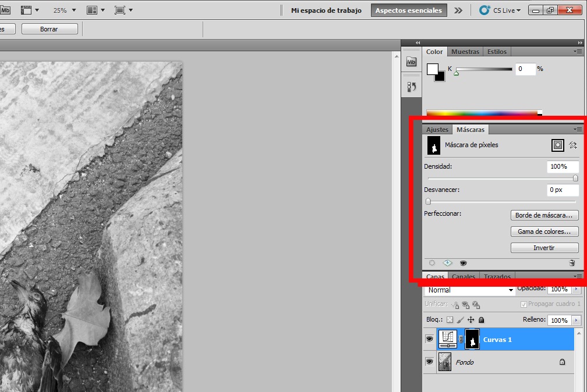Click the Desvanecer slider handle
The height and width of the screenshot is (392, 587).
pyautogui.click(x=428, y=202)
